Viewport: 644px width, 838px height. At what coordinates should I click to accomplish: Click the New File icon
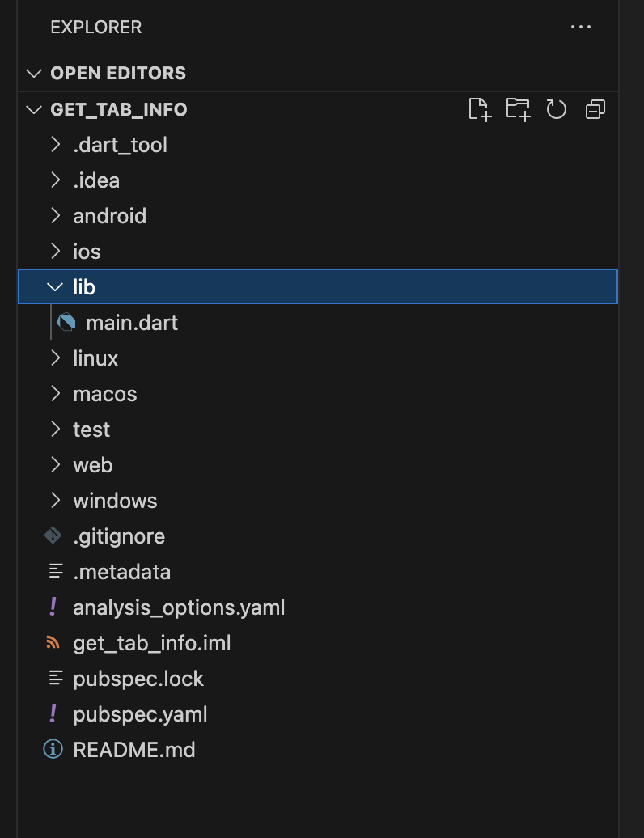480,109
